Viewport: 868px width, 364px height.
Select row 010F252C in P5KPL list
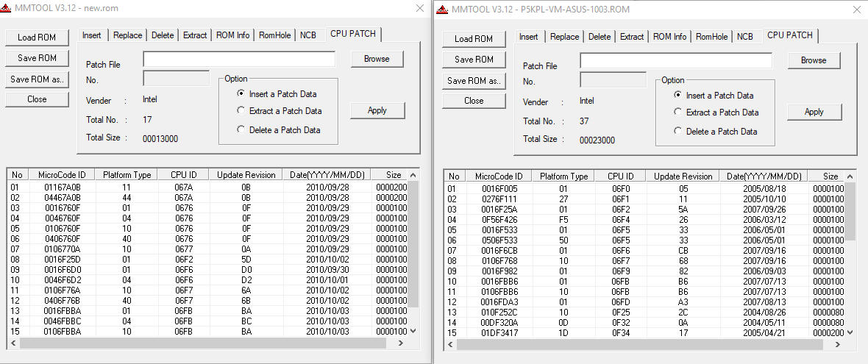click(x=645, y=312)
